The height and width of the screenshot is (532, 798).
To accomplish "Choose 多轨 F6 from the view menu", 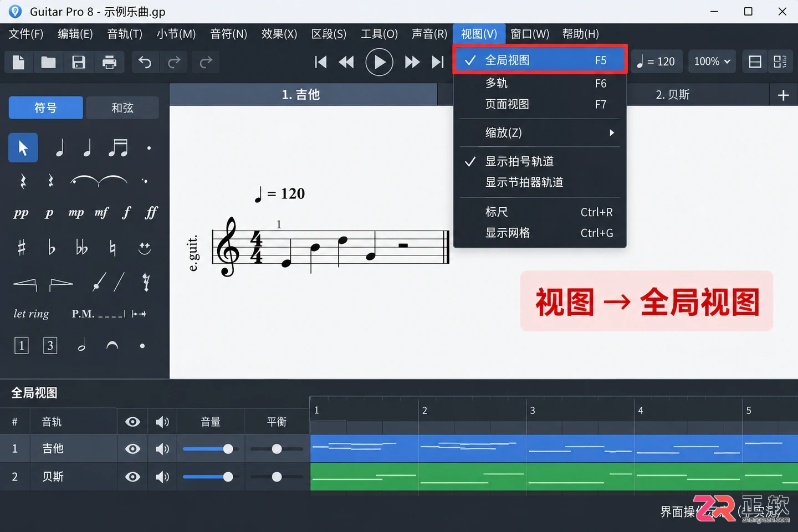I will coord(540,83).
